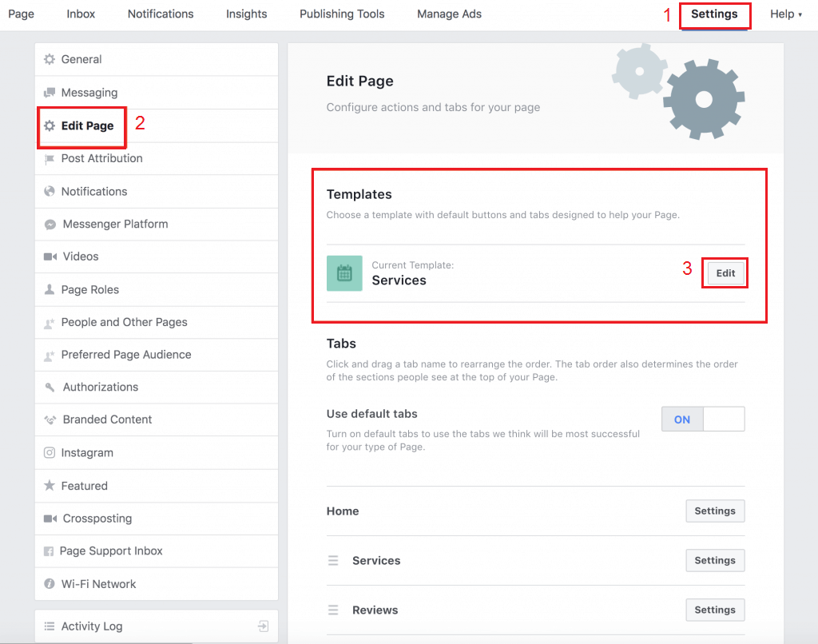Click the Reviews drag handle
The width and height of the screenshot is (818, 644).
(x=334, y=610)
